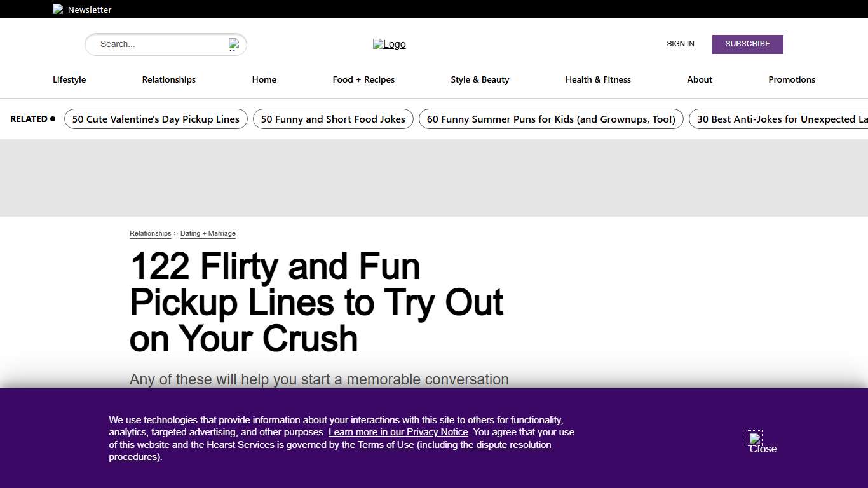Open the dispute resolution procedures link
868x488 pixels.
[x=505, y=445]
